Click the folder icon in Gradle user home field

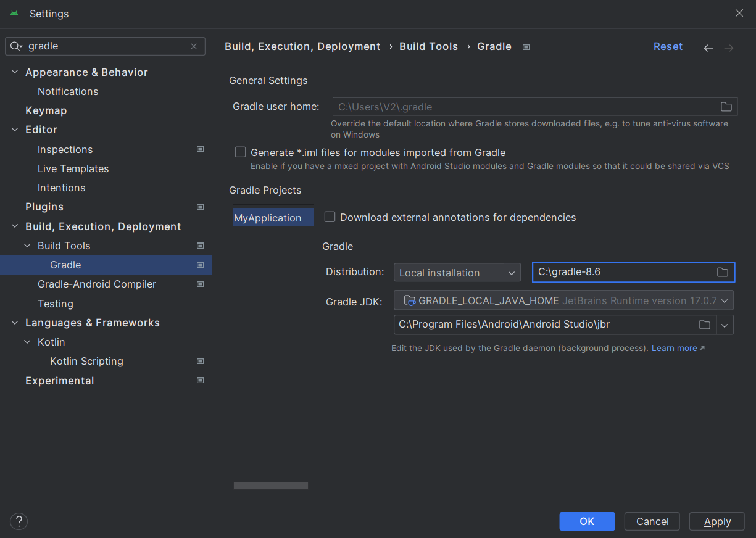point(726,107)
